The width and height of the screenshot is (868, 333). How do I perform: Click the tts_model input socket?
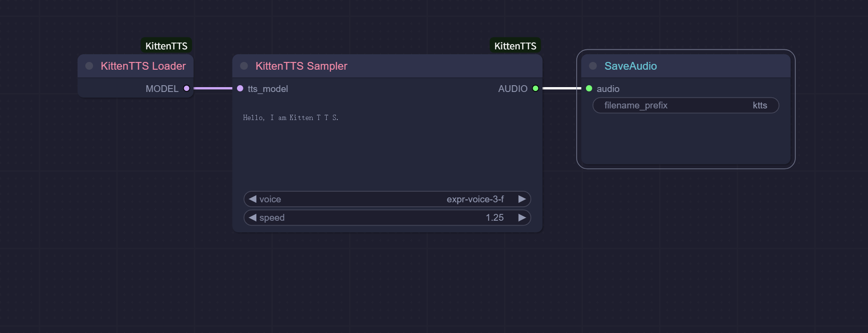coord(240,89)
